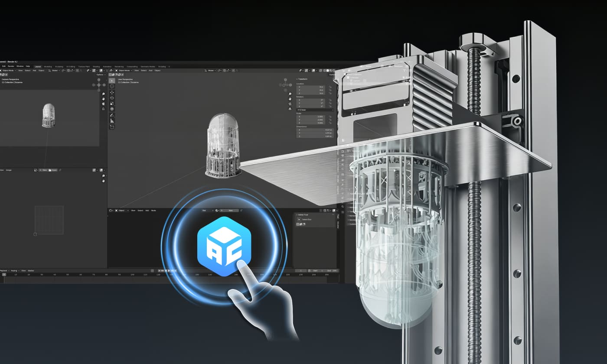Open the Annotate tool
Viewport: 607px width, 364px height.
(x=112, y=115)
